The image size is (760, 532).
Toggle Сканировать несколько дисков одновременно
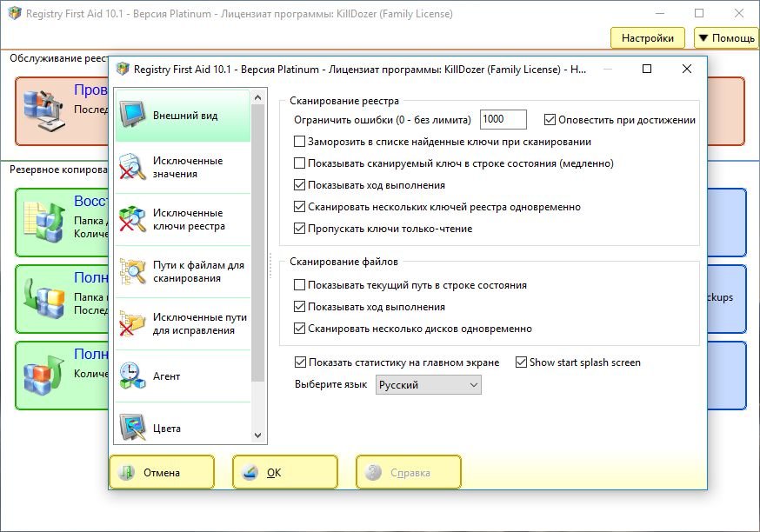(x=299, y=329)
